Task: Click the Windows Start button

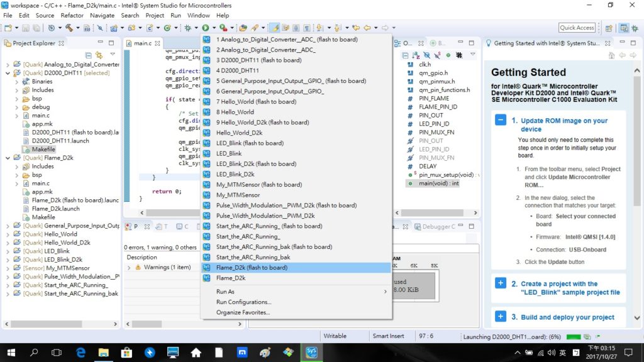Action: click(11, 352)
